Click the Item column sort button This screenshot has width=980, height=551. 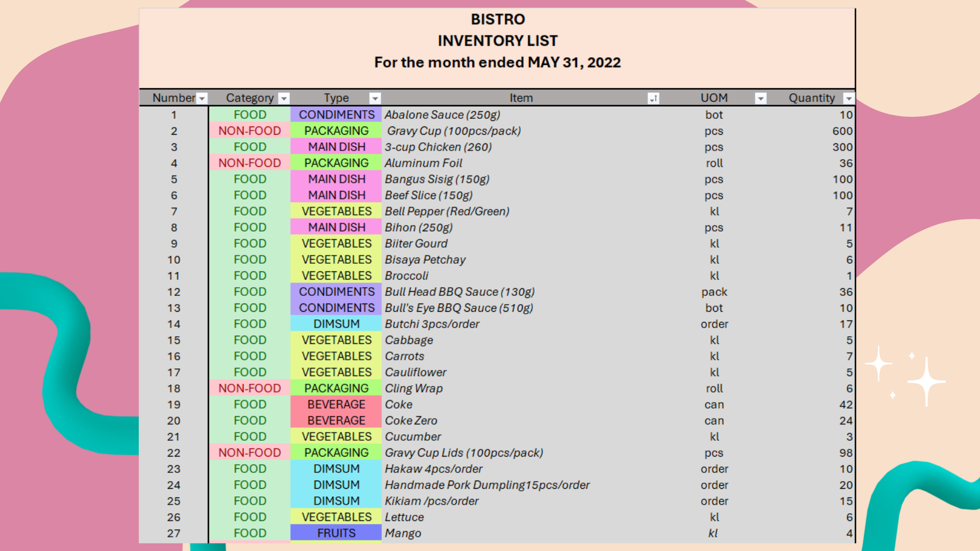click(x=653, y=98)
